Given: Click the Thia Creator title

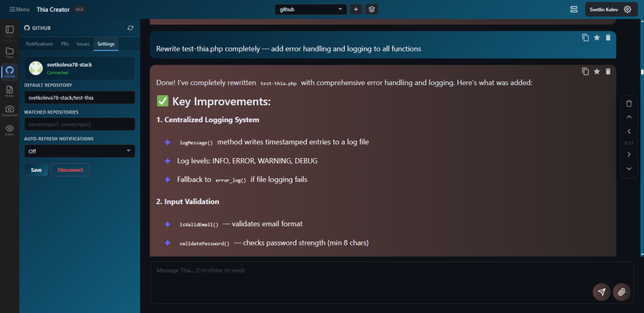Looking at the screenshot, I should tap(53, 9).
